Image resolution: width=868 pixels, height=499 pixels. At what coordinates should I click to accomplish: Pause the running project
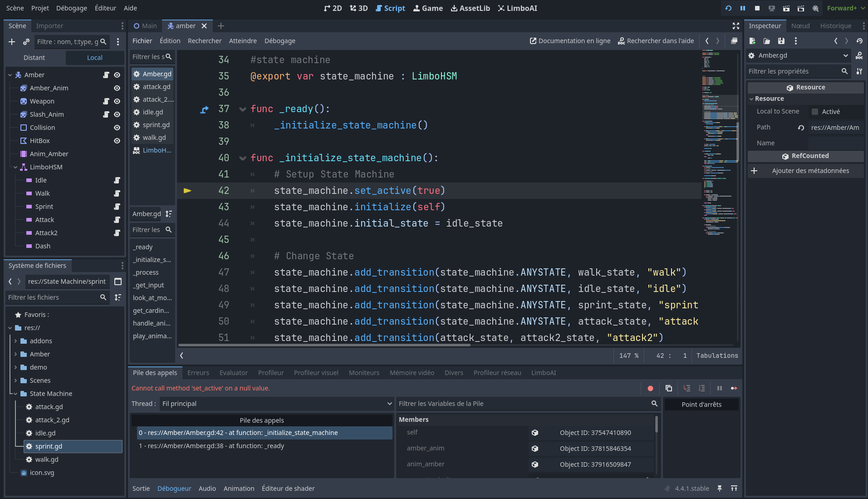(743, 8)
